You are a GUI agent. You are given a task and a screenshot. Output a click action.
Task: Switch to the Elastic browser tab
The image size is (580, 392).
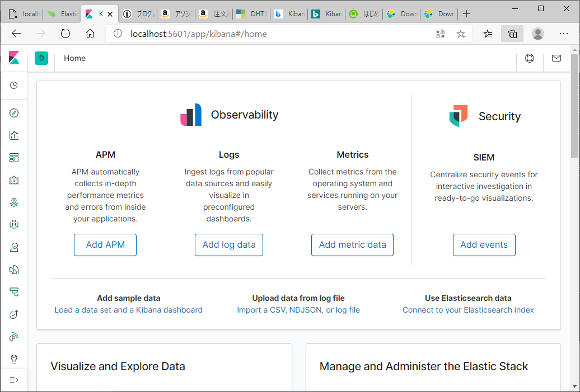(x=63, y=14)
